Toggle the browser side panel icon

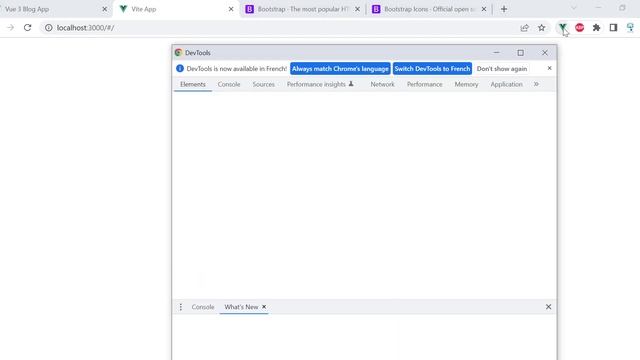pyautogui.click(x=613, y=27)
